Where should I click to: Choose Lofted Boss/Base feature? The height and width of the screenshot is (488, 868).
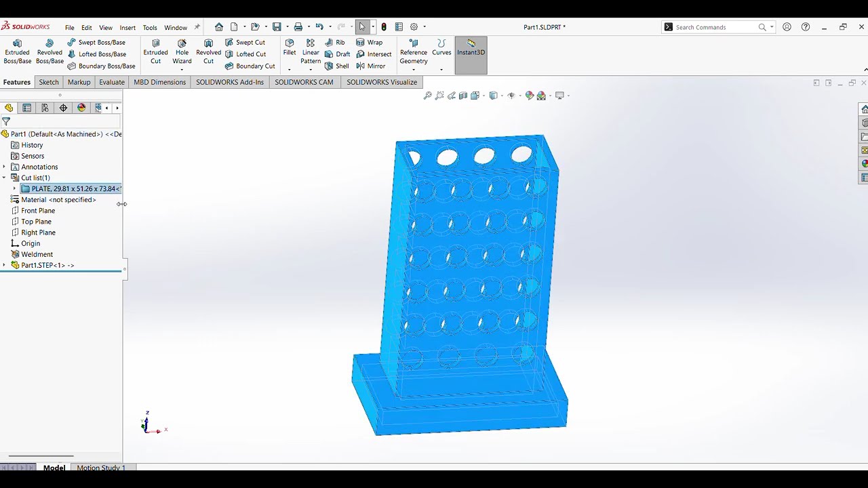(96, 54)
